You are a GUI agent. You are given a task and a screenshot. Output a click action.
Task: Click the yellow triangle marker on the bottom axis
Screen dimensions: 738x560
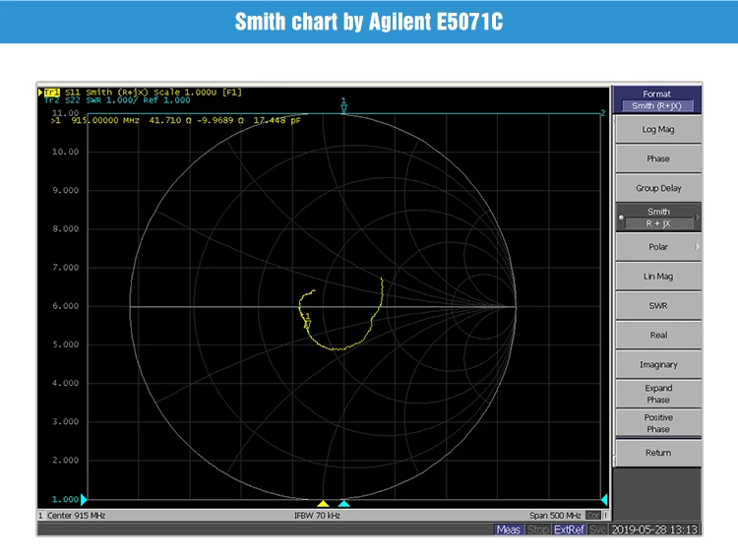click(323, 503)
